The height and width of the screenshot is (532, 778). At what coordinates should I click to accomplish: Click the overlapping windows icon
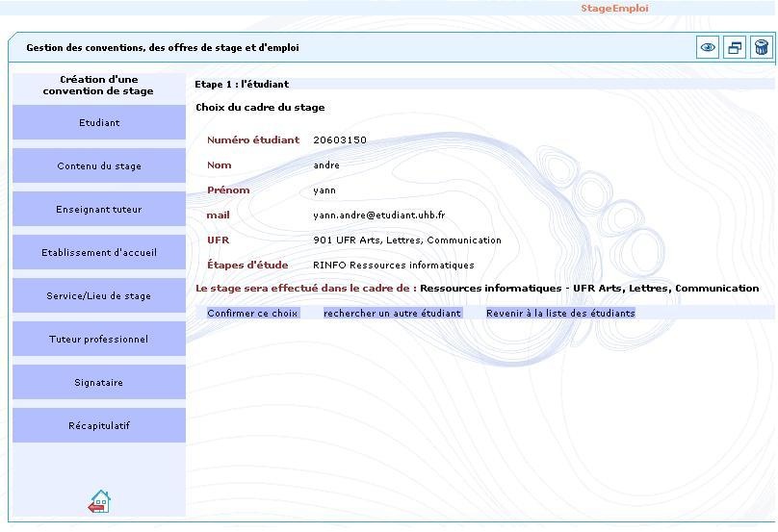735,47
